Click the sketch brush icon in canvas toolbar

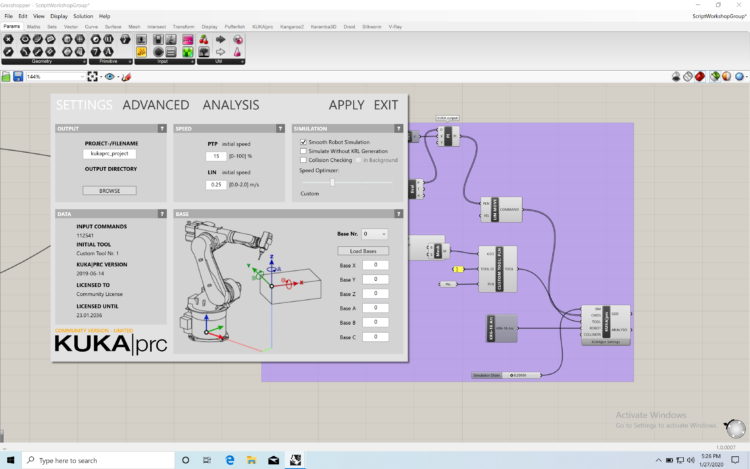tap(127, 76)
